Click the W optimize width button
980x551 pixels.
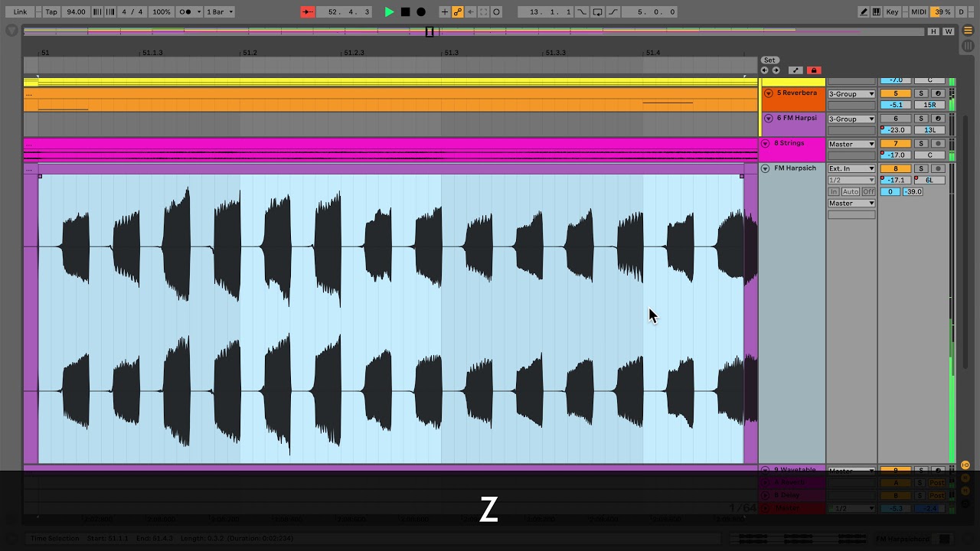(949, 31)
